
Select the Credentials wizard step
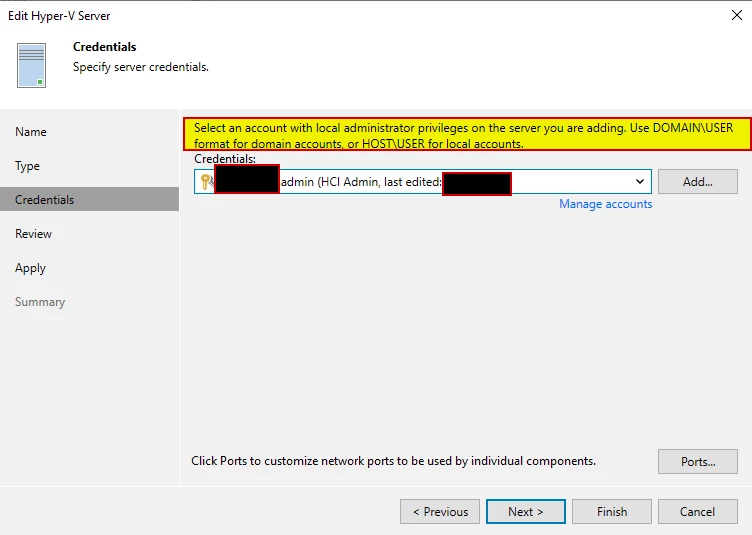click(89, 199)
